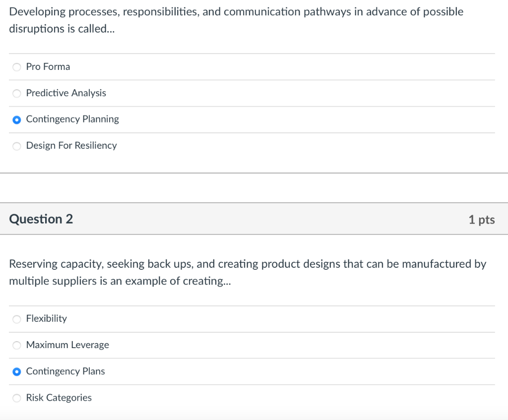
Task: Click the Pro Forma answer label text
Action: (x=48, y=66)
